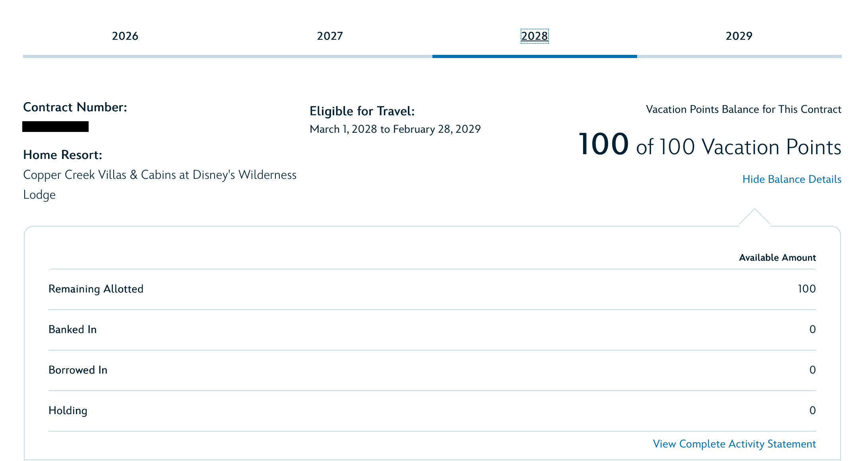The height and width of the screenshot is (461, 868).
Task: Click the Eligible for Travel date range
Action: pos(395,129)
